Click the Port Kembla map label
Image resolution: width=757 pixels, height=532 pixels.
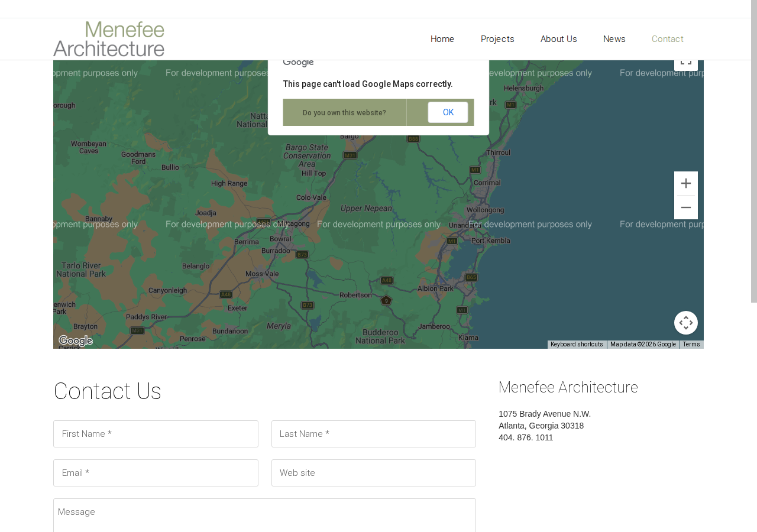[x=491, y=241]
